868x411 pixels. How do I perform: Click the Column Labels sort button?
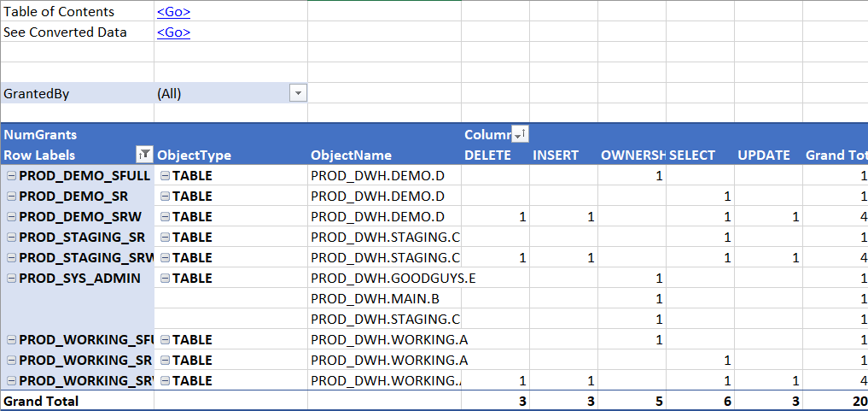point(519,135)
